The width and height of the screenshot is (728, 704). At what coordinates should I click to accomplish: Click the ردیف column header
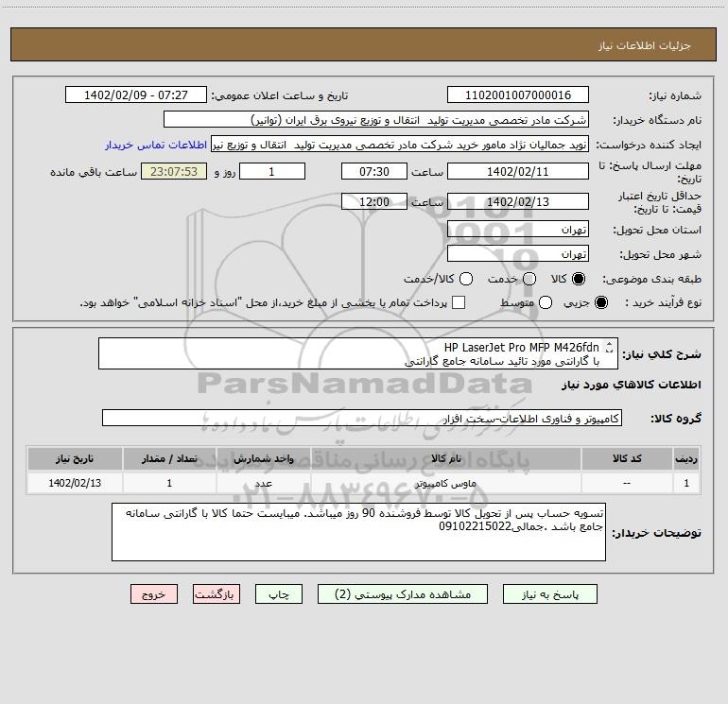[686, 458]
